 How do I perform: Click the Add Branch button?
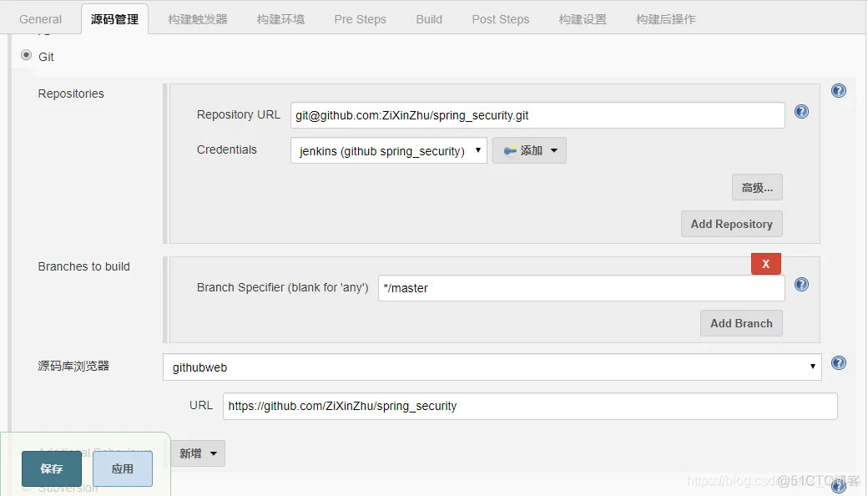pos(741,323)
